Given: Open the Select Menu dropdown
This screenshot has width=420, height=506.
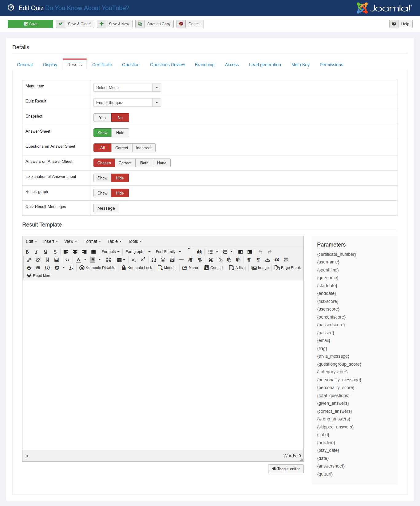Looking at the screenshot, I should point(127,87).
